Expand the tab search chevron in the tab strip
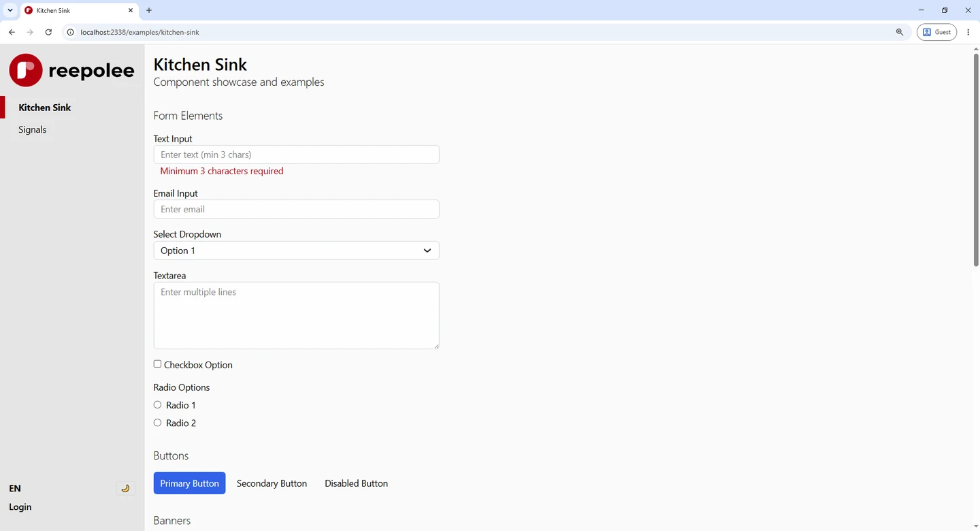Screen dimensions: 980x531 click(x=10, y=10)
